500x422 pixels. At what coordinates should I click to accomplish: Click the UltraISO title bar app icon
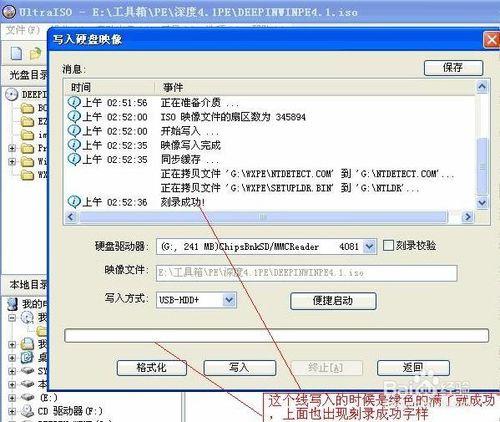pyautogui.click(x=9, y=12)
